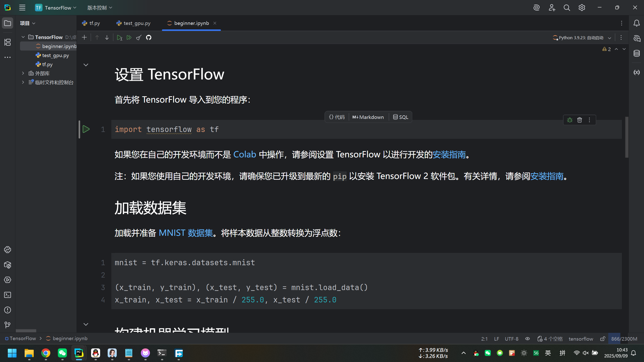Collapse the 设置 TensorFlow section
This screenshot has height=362, width=644.
(x=86, y=65)
